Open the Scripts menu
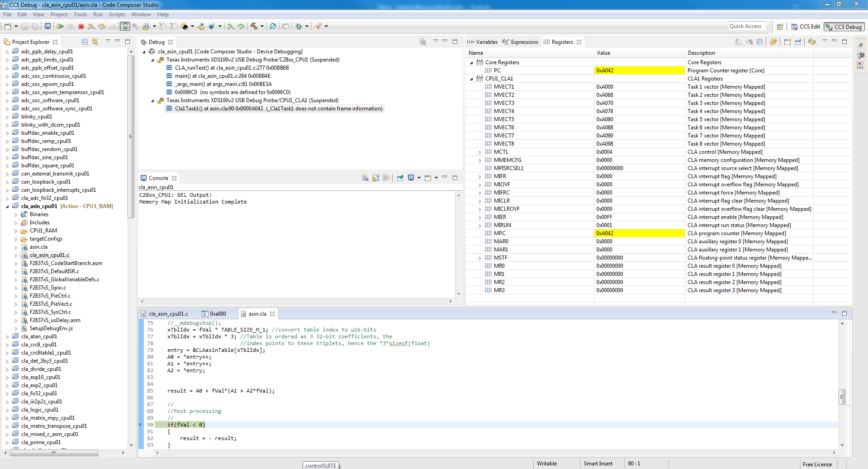 (x=116, y=14)
